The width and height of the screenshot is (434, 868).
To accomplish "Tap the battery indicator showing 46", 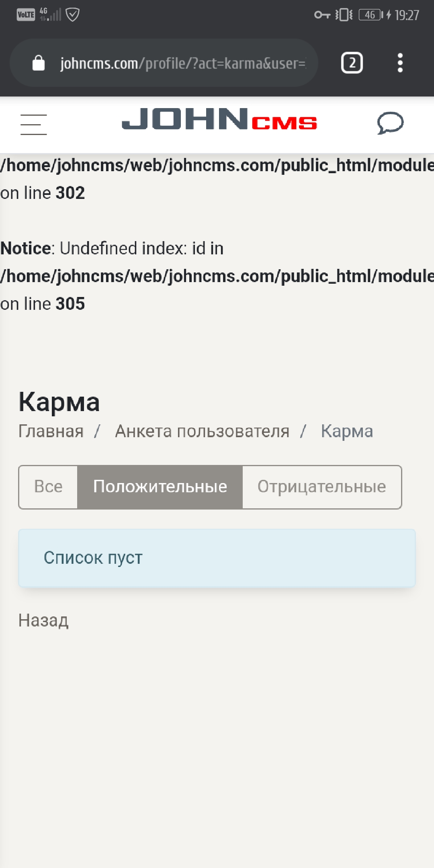I will click(370, 15).
